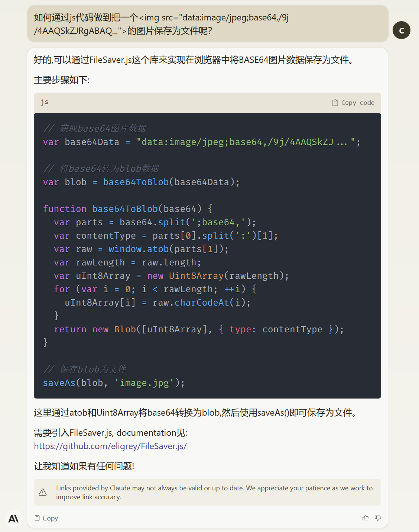Viewport: 419px width, 532px height.
Task: Click the comment 获取base64图片数据
Action: [95, 129]
